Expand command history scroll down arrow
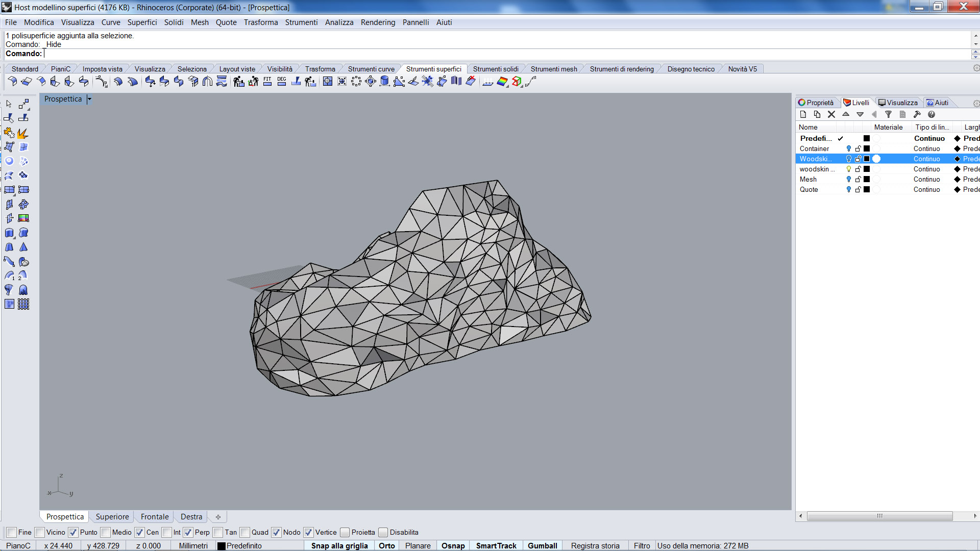This screenshot has width=980, height=551. 975,44
